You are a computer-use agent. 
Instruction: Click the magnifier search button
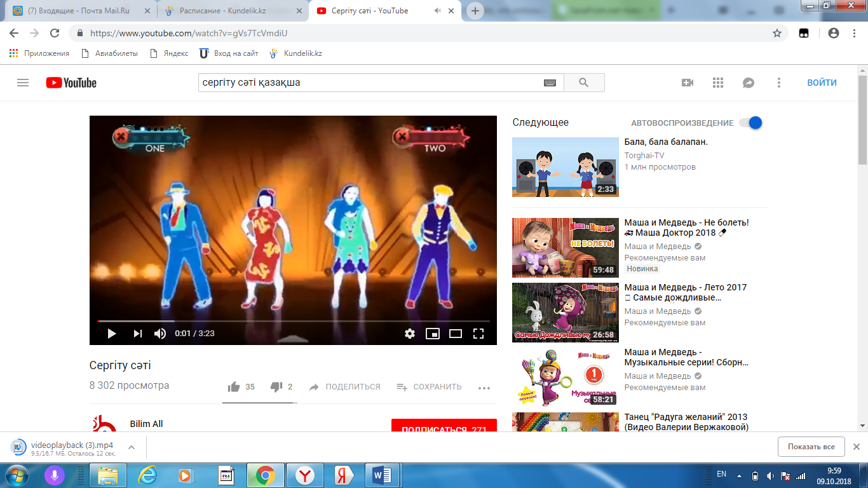click(x=584, y=83)
